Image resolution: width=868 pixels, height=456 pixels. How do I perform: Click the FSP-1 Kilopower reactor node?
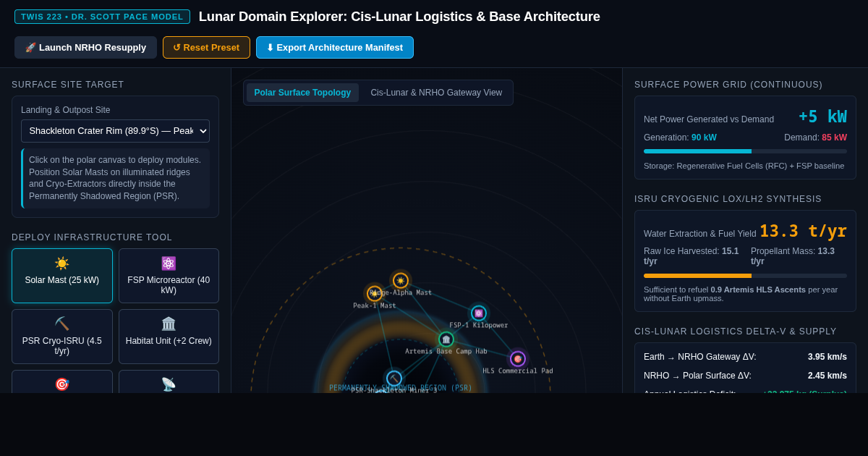[x=479, y=313]
